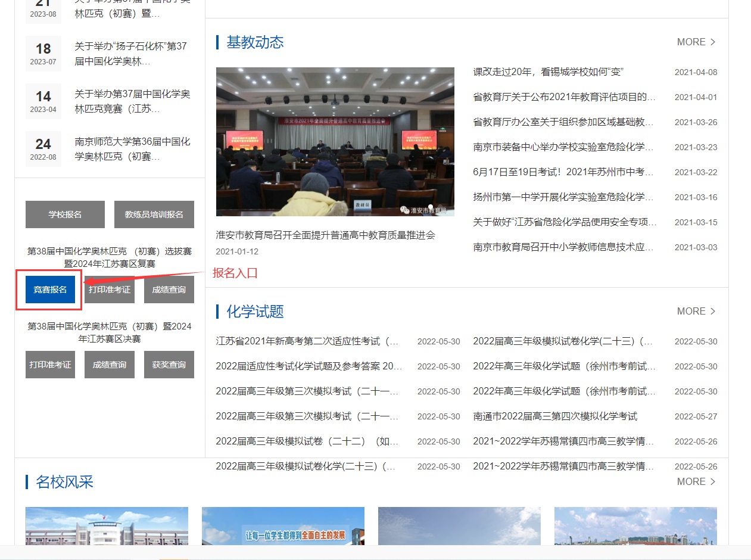This screenshot has height=560, width=751.
Task: Click the date 2022-05-27 in the exam list
Action: (x=696, y=416)
